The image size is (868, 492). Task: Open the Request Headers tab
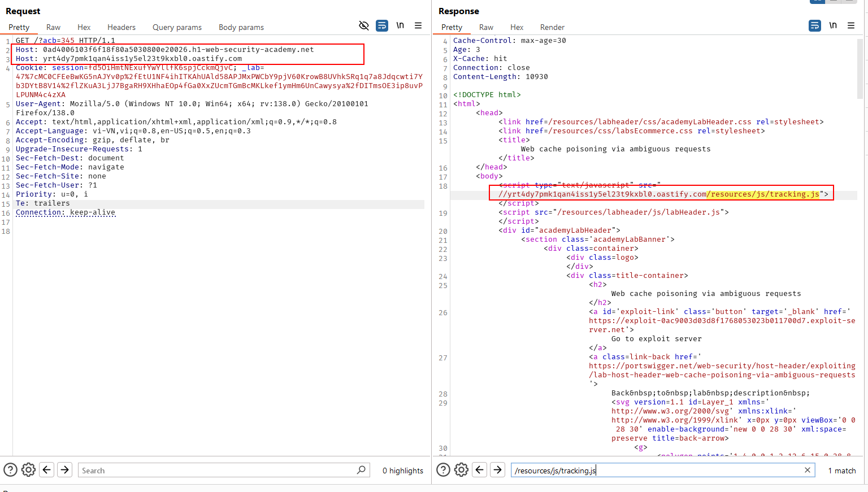(x=121, y=27)
